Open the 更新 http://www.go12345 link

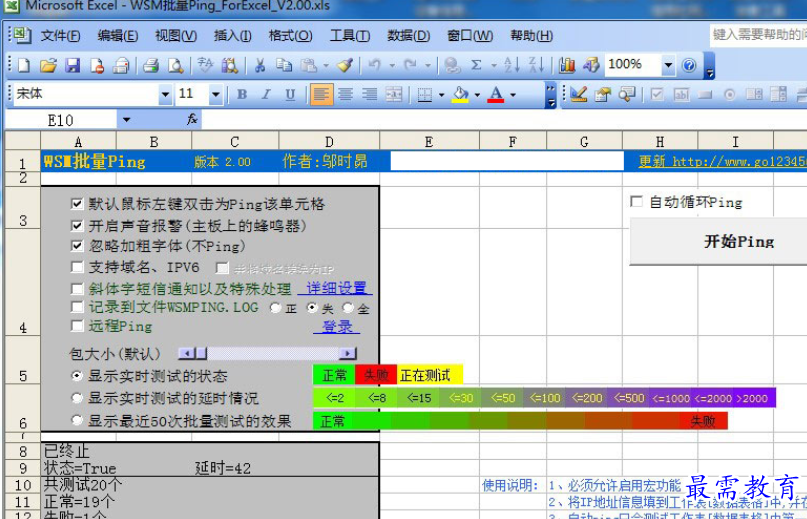723,161
